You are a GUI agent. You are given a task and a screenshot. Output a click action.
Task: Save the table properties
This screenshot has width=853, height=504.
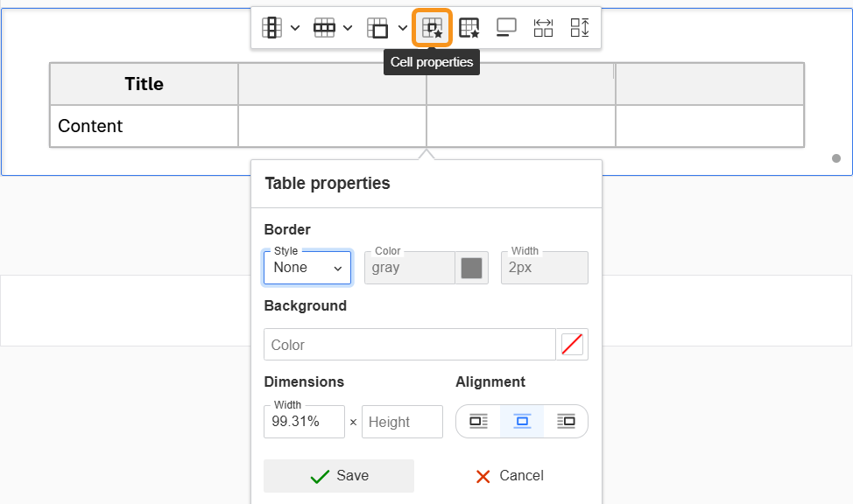[x=339, y=476]
